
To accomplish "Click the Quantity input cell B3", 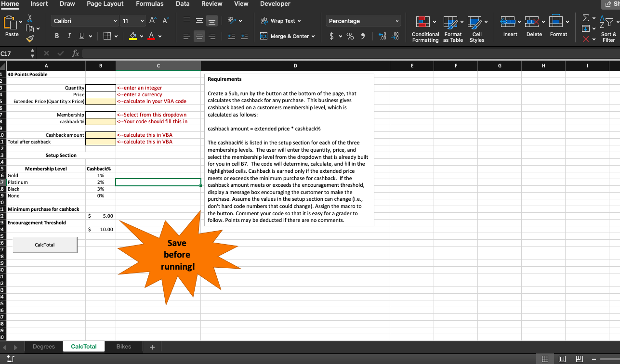I will click(x=100, y=88).
